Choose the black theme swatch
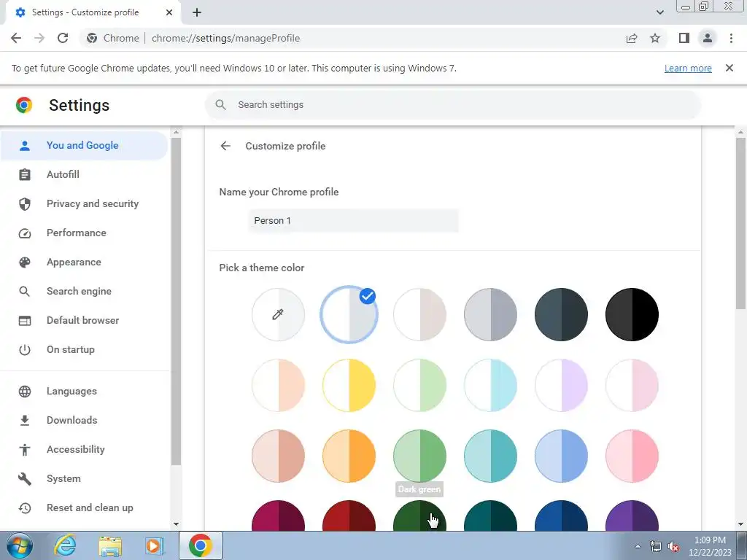Viewport: 747px width, 560px height. tap(632, 314)
